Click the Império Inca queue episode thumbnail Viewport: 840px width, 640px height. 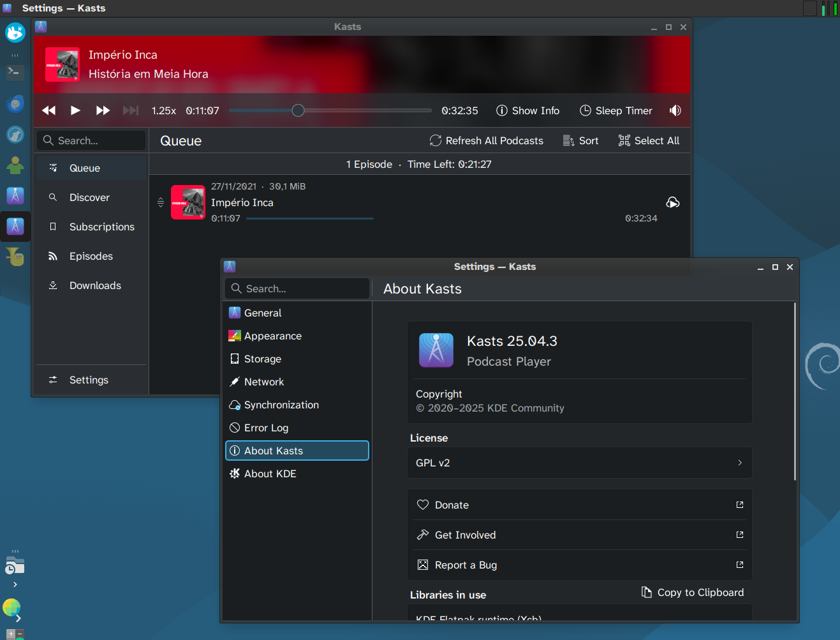[x=188, y=202]
